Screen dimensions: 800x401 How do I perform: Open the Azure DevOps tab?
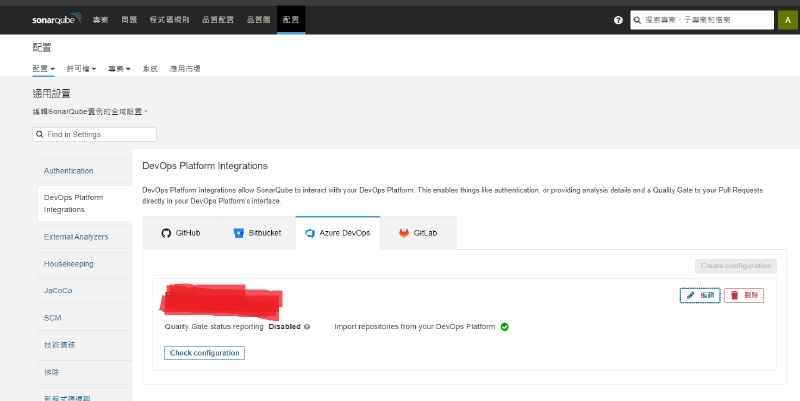click(x=337, y=233)
